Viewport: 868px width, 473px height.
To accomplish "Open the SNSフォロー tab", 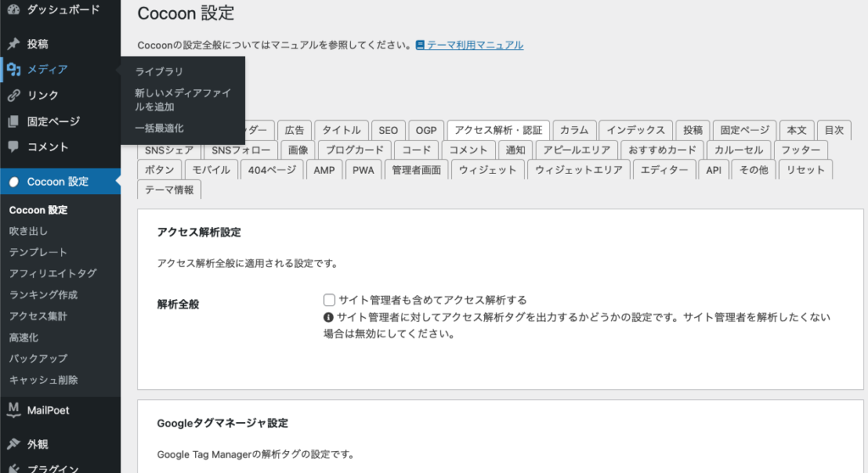I will (x=241, y=150).
